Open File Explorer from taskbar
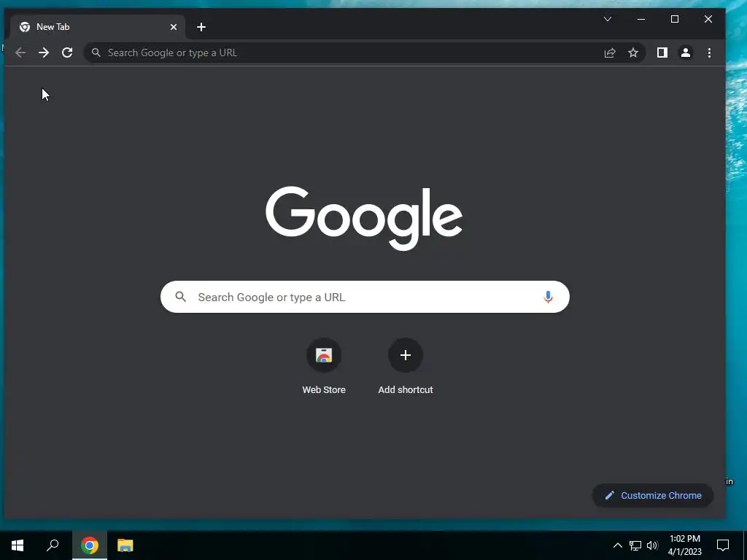Image resolution: width=747 pixels, height=560 pixels. pos(125,545)
